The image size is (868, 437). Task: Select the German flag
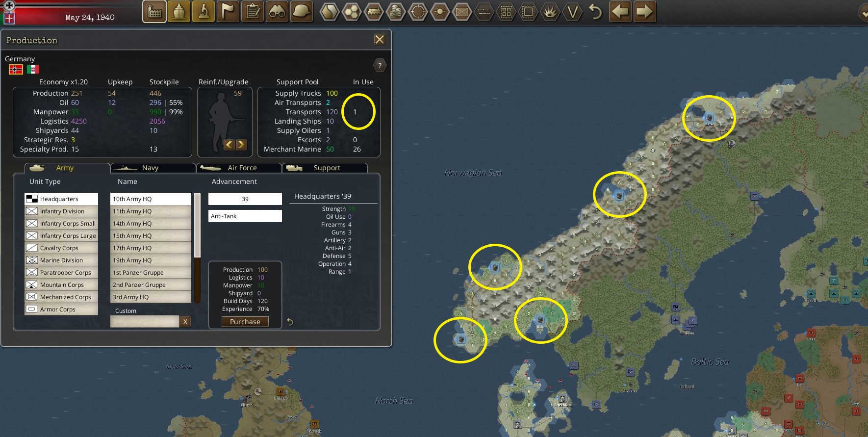point(16,69)
